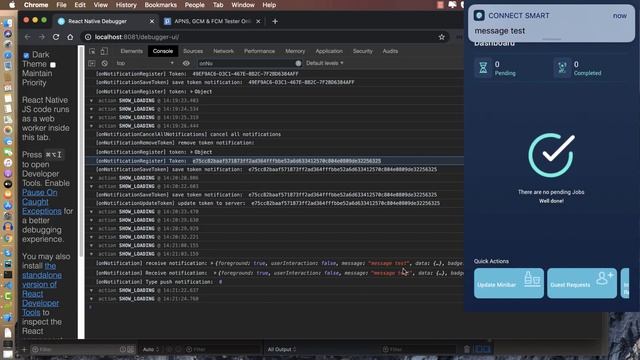Enable the Dark Theme checkbox
640x360 pixels.
26,55
